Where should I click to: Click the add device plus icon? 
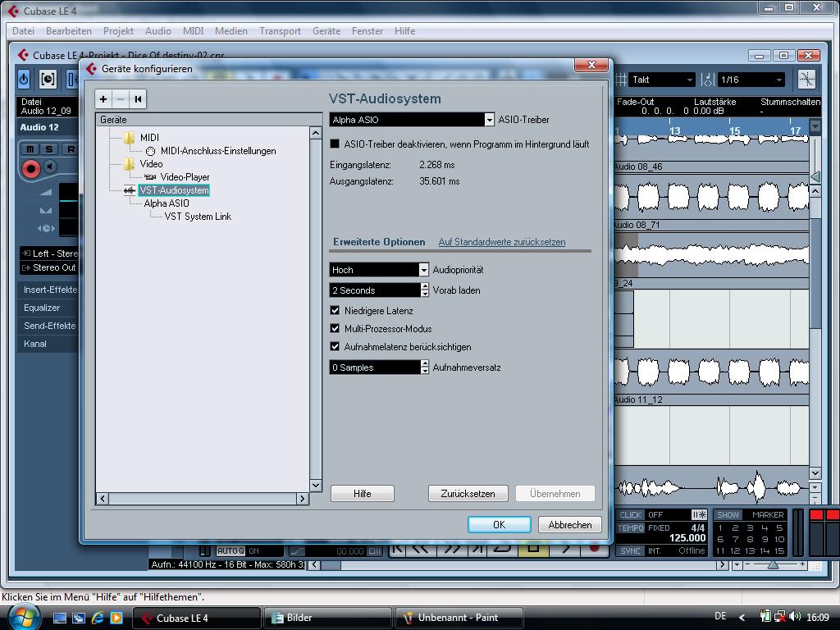click(103, 99)
